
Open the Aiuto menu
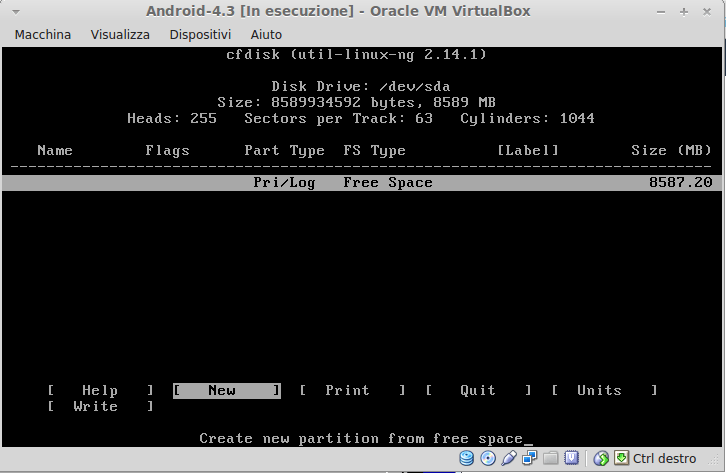point(266,35)
